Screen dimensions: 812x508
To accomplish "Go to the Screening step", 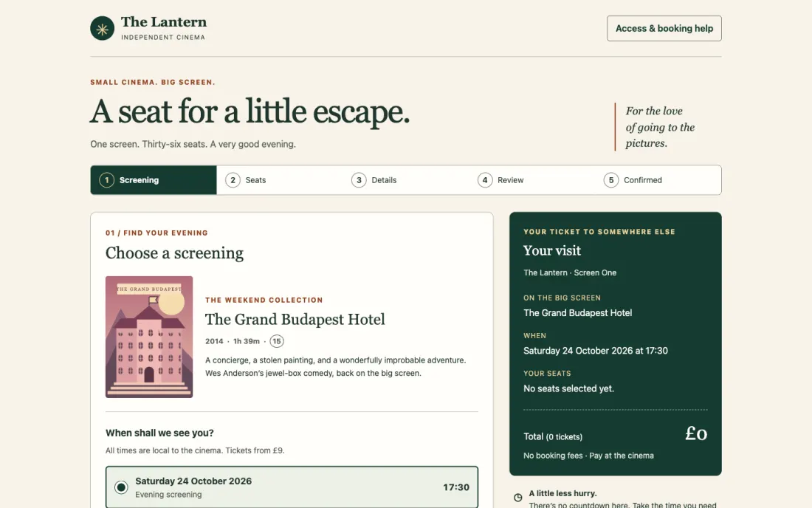I will coord(154,180).
